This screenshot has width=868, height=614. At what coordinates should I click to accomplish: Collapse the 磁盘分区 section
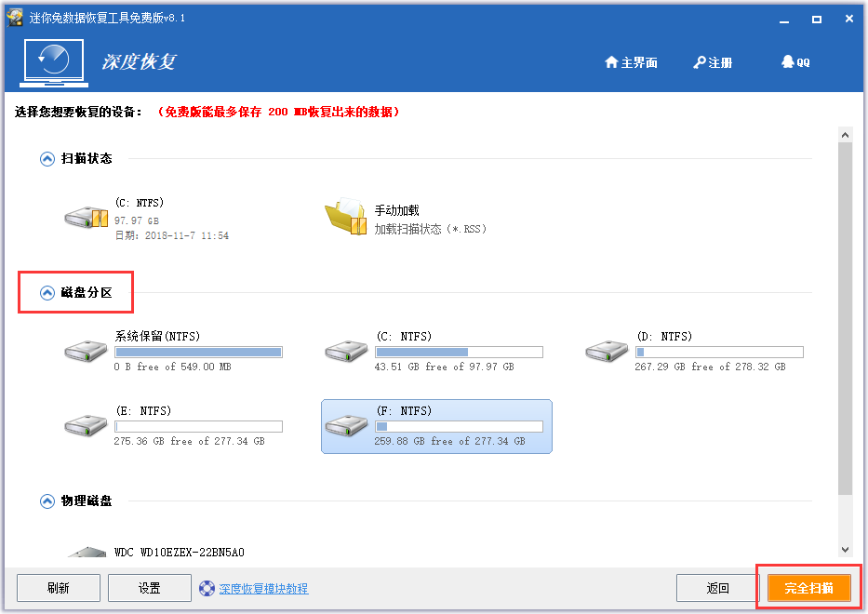click(47, 292)
